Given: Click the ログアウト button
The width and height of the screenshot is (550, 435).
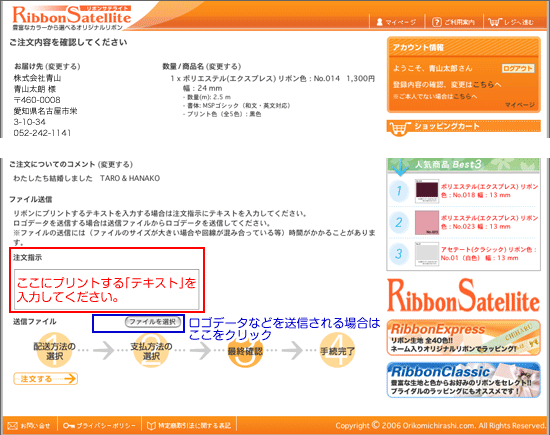Looking at the screenshot, I should pyautogui.click(x=518, y=68).
